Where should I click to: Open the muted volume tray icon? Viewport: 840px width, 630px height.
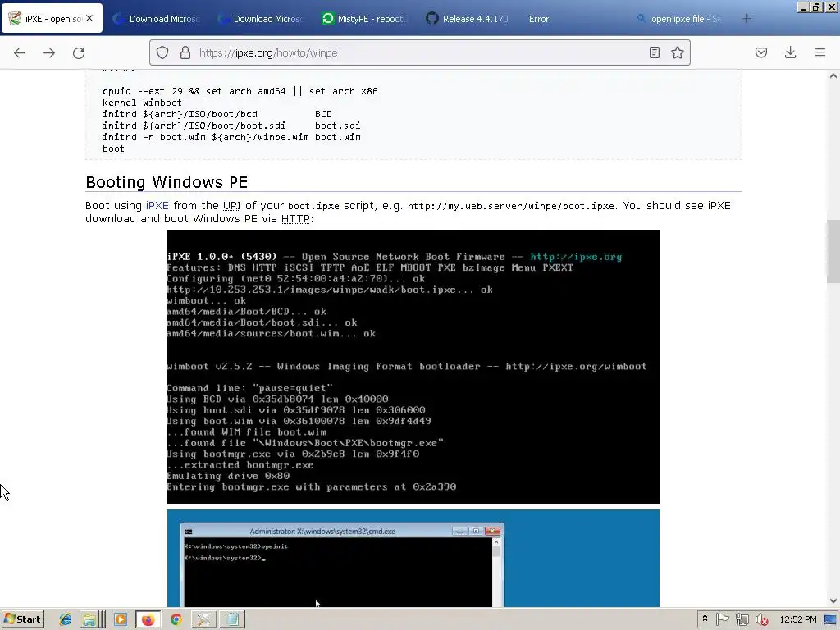[x=762, y=620]
